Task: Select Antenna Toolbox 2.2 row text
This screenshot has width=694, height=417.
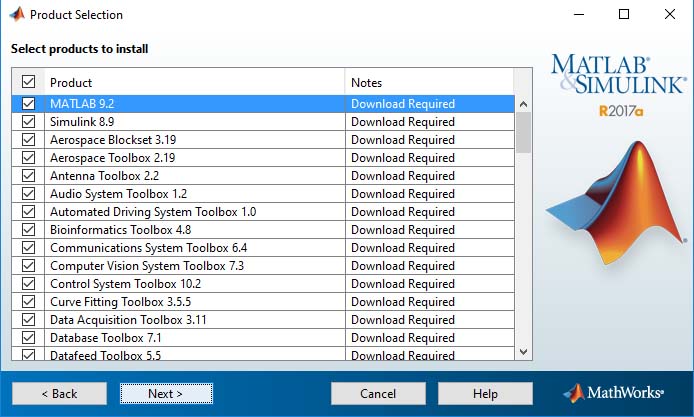Action: tap(104, 176)
